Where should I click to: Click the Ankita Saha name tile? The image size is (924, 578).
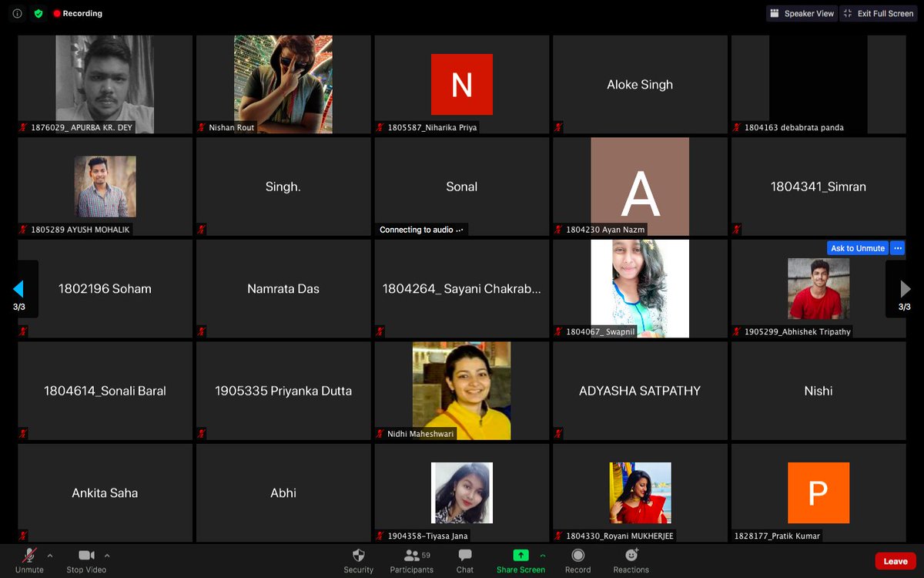(x=105, y=493)
